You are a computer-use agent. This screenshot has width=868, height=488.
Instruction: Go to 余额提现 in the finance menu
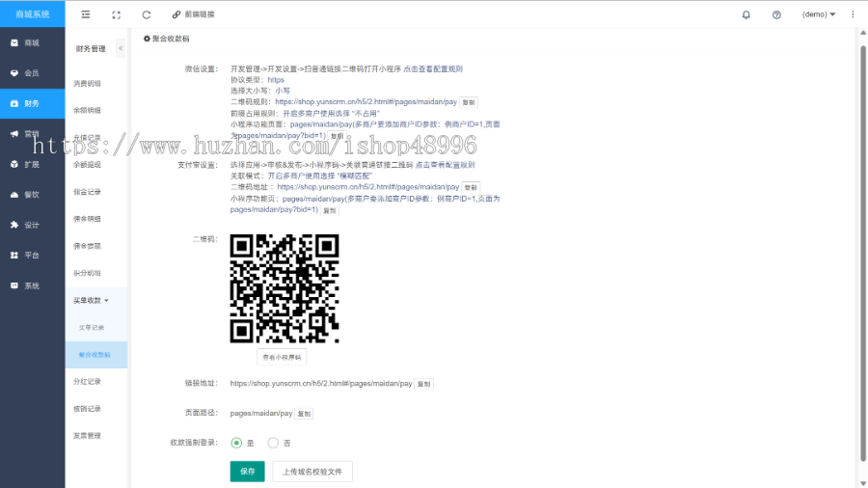coord(87,165)
